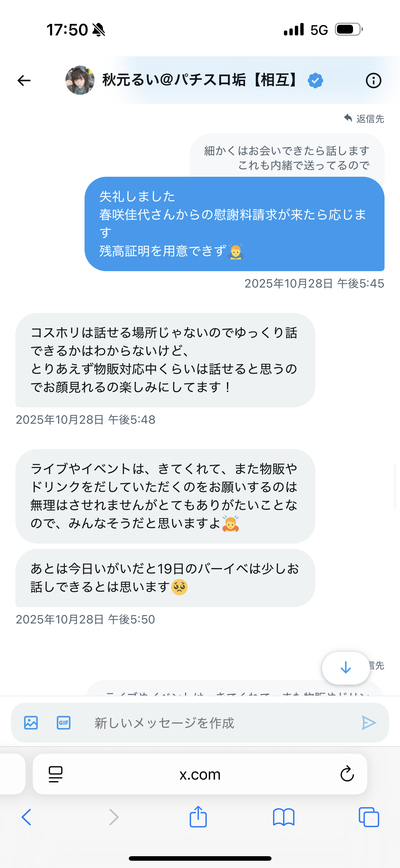Open conversation info icon

click(x=373, y=81)
